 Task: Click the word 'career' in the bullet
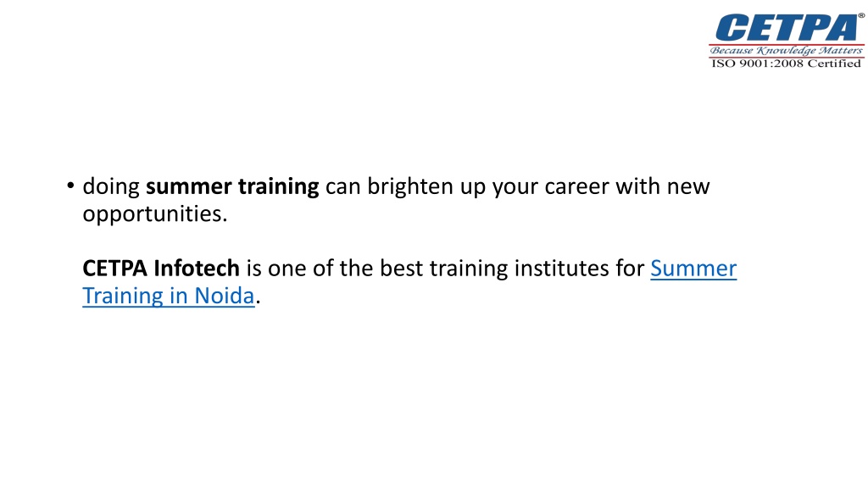point(576,187)
